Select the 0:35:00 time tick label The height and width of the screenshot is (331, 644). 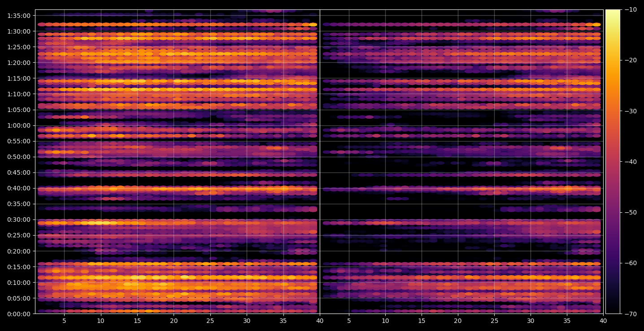click(x=19, y=204)
